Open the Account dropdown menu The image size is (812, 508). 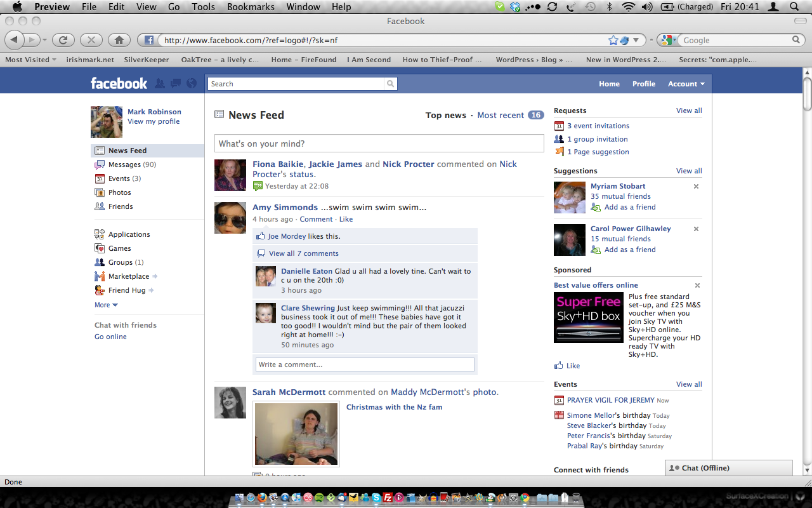686,84
